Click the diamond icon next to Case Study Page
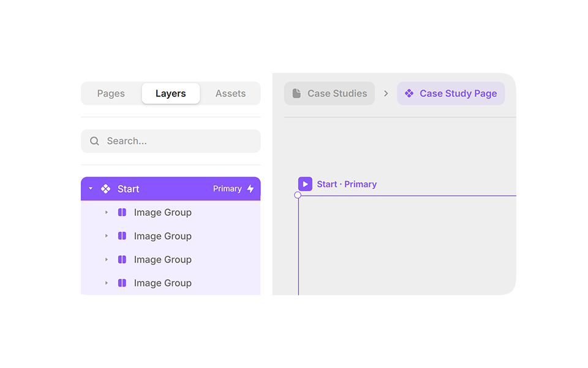 click(409, 93)
